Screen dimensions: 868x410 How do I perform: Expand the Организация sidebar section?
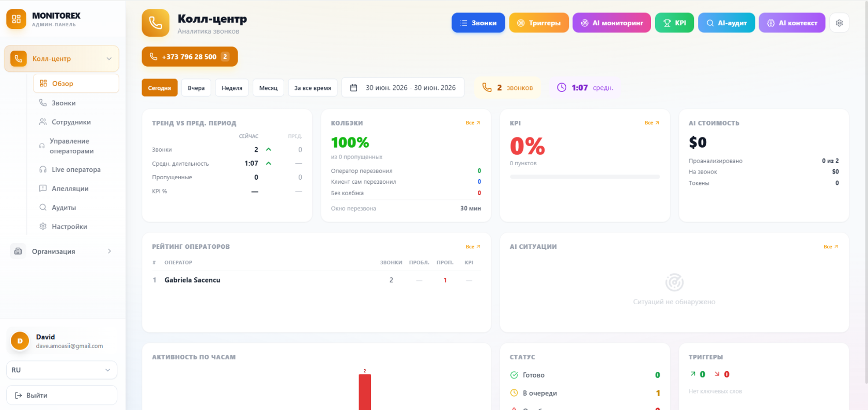pos(109,251)
